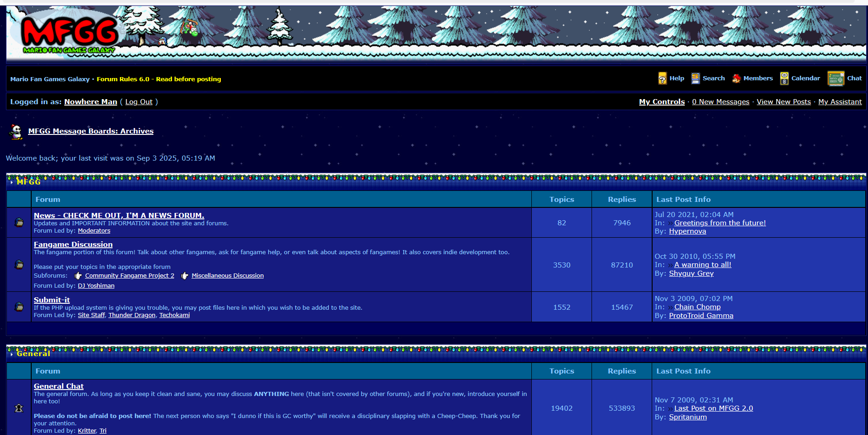The image size is (868, 435).
Task: View Thunder Dragon's profile
Action: click(132, 315)
